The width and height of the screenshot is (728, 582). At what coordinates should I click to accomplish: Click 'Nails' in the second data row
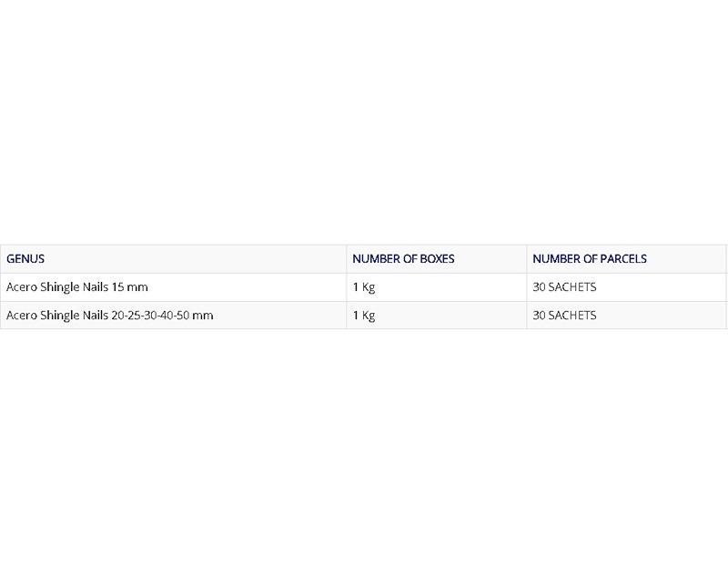click(x=96, y=316)
